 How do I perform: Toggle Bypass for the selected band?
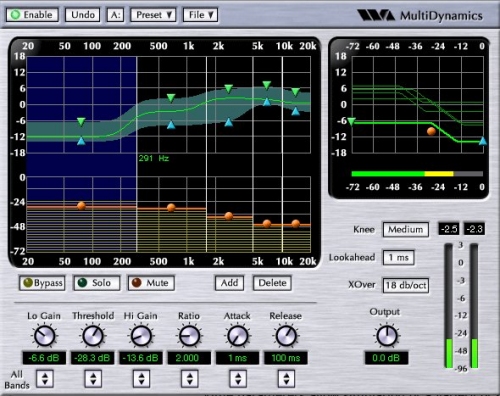(x=42, y=283)
